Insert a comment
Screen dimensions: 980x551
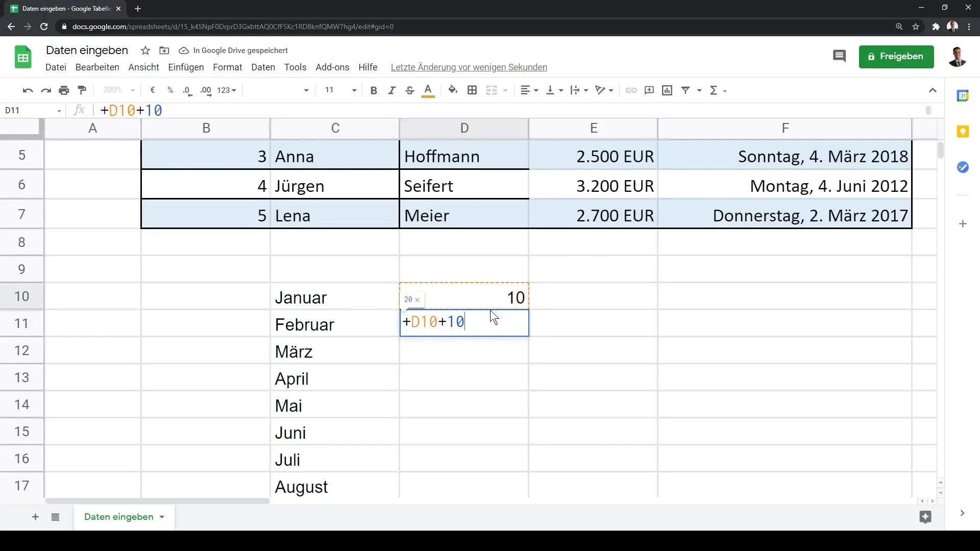pos(649,90)
